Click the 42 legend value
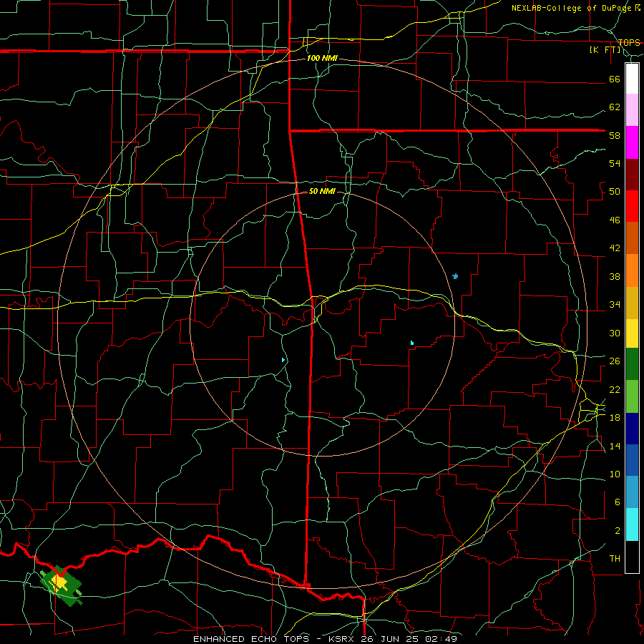The width and height of the screenshot is (644, 644). pos(615,248)
